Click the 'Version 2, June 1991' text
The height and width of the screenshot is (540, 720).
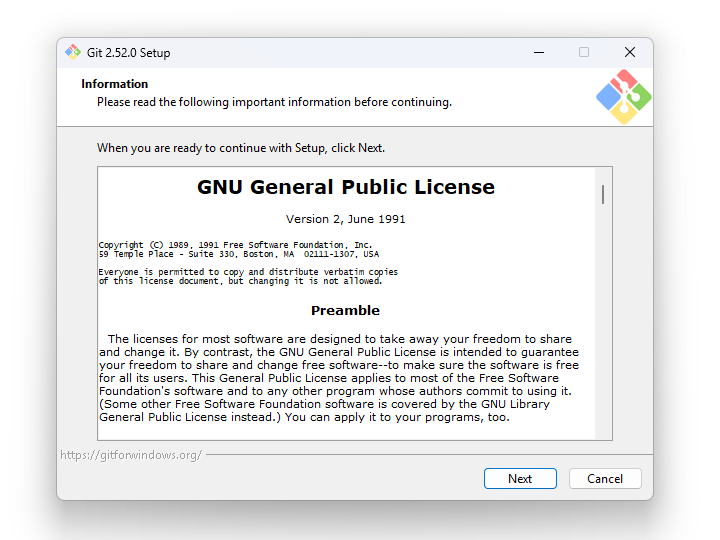coord(345,219)
